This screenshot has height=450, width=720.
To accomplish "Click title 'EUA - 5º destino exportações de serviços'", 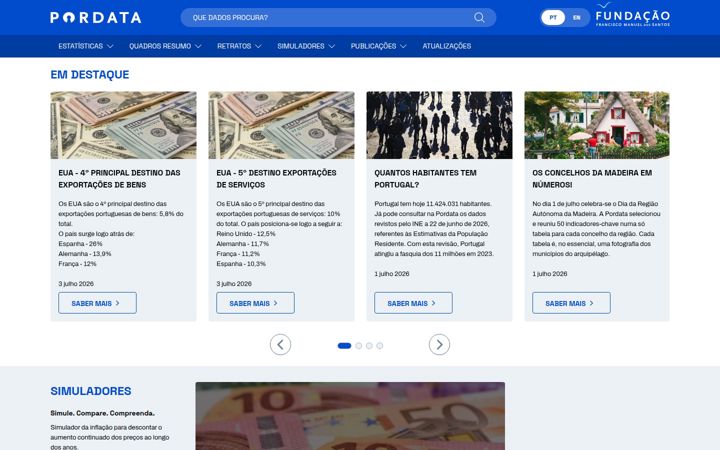I will tap(276, 179).
